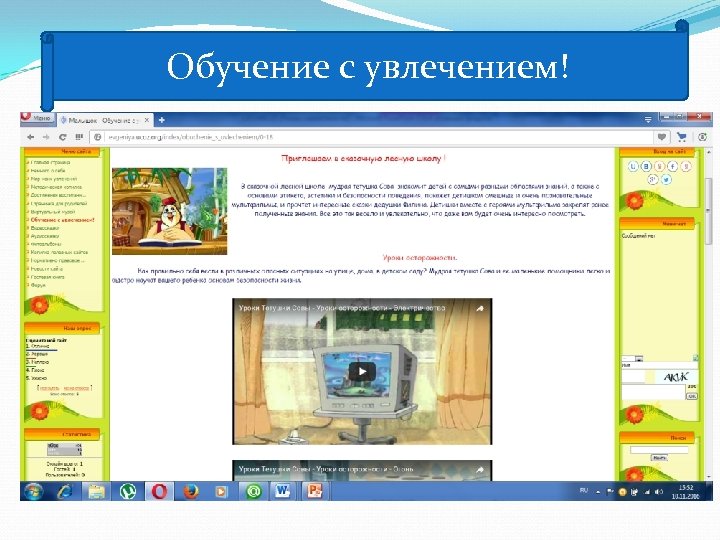The width and height of the screenshot is (720, 540).
Task: Open Mail.ru Agent taskbar icon
Action: (x=253, y=491)
